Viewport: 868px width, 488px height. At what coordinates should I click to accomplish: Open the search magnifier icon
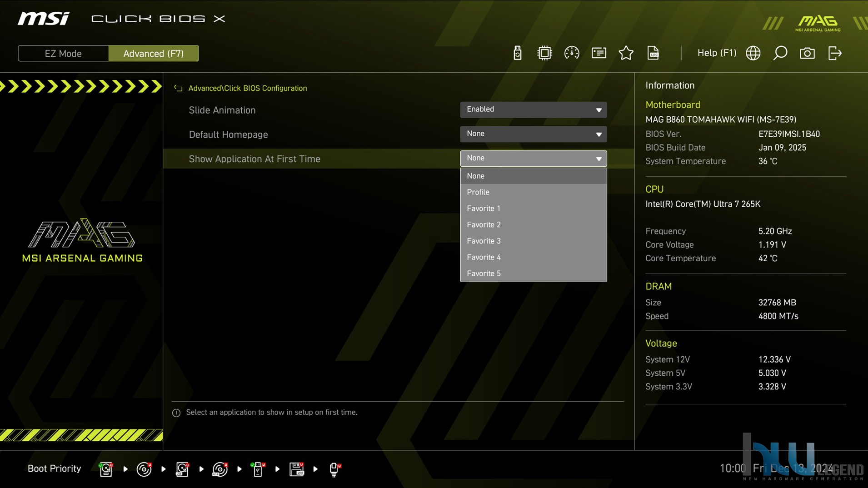[780, 53]
